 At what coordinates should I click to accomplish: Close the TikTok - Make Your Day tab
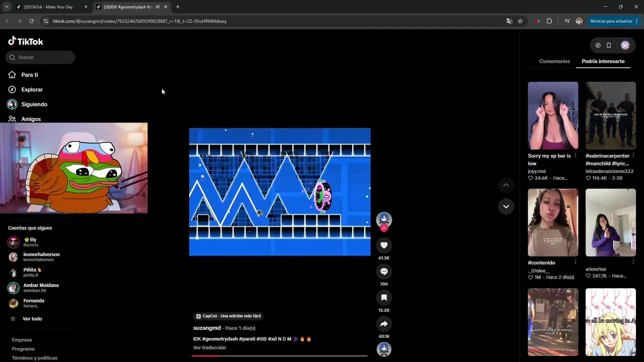[x=86, y=7]
